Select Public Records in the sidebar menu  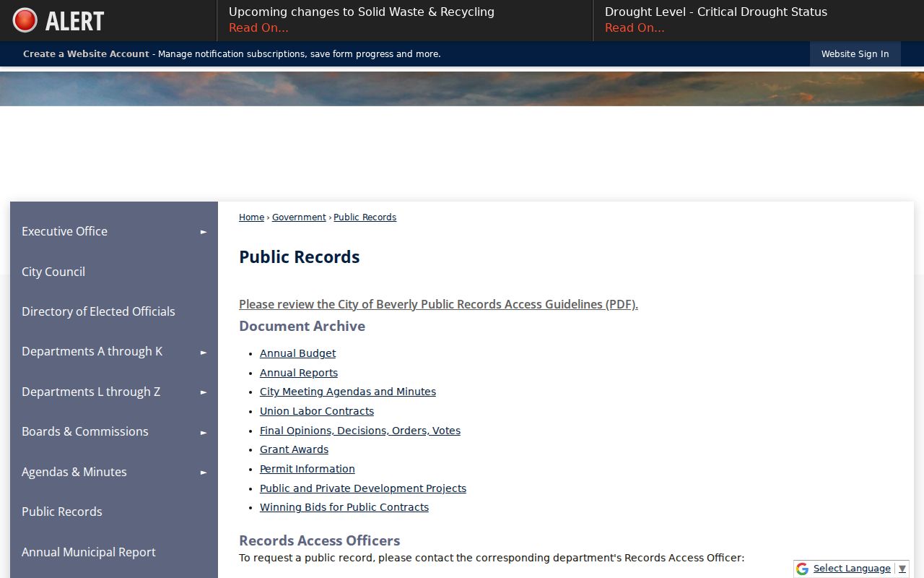tap(114, 512)
